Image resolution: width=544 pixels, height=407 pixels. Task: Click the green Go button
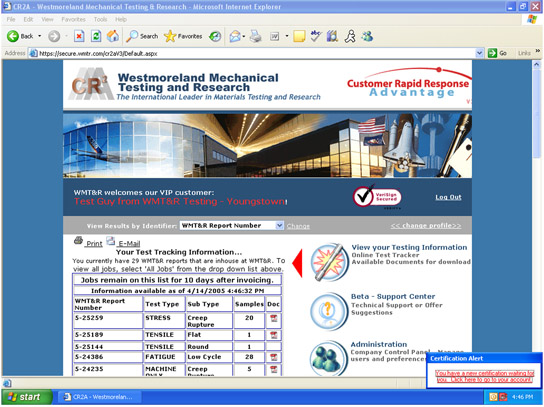(x=498, y=53)
